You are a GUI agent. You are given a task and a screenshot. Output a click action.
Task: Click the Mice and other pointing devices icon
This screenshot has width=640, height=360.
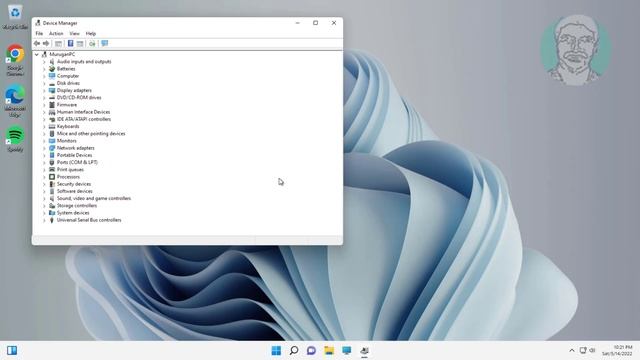(x=52, y=133)
